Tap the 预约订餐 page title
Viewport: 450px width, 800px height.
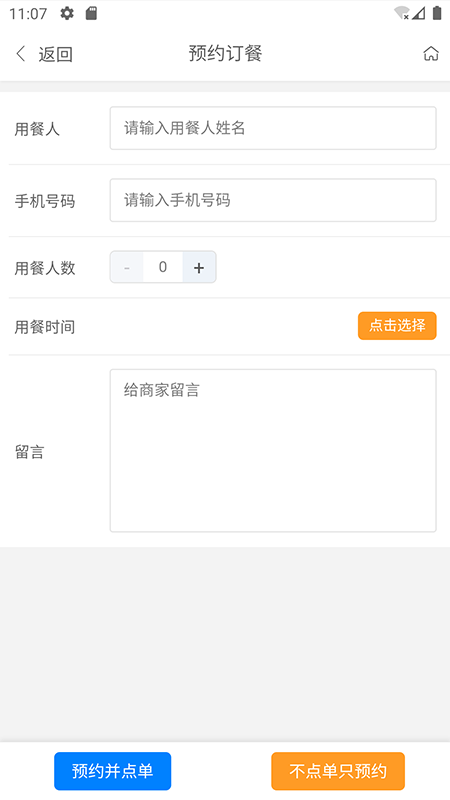pyautogui.click(x=225, y=53)
